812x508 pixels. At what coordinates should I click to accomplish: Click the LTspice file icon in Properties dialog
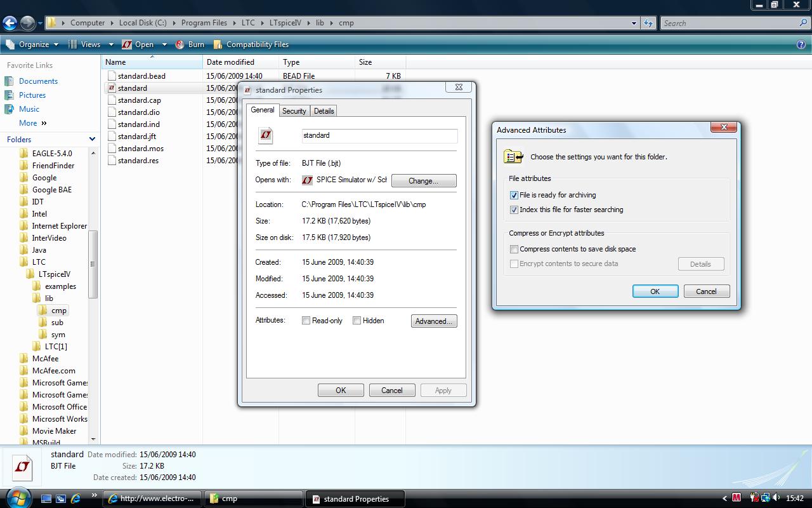click(266, 135)
